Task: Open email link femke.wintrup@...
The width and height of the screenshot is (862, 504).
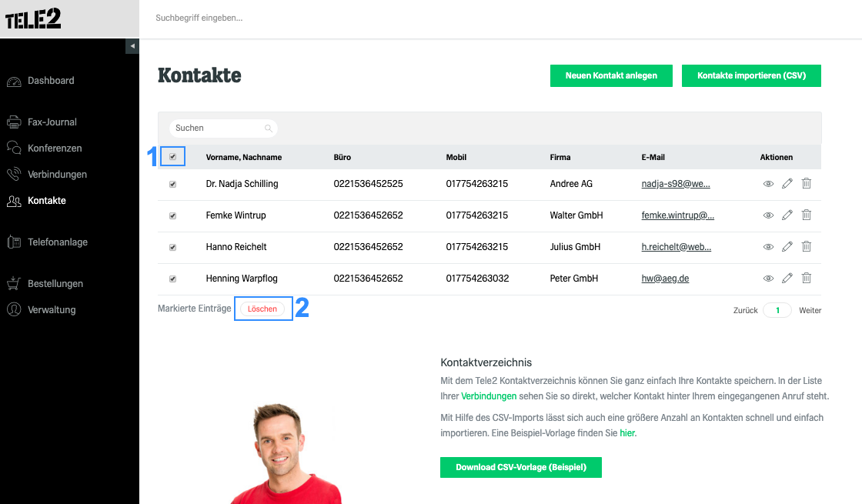Action: pyautogui.click(x=677, y=215)
